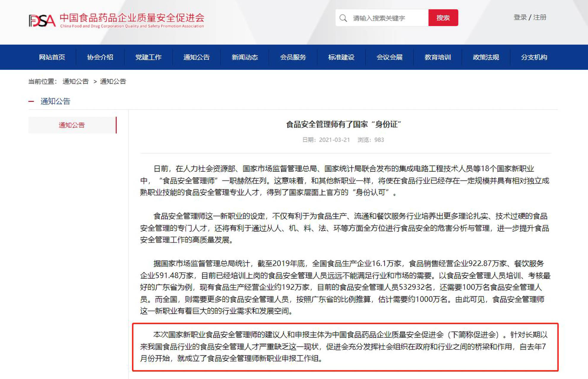Select 通知公告 in the blue navigation bar
Viewport: 588px width, 379px height.
[x=197, y=57]
